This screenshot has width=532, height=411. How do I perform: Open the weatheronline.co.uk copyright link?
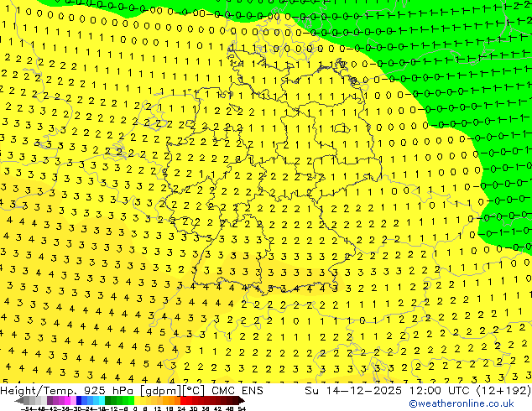click(x=461, y=403)
